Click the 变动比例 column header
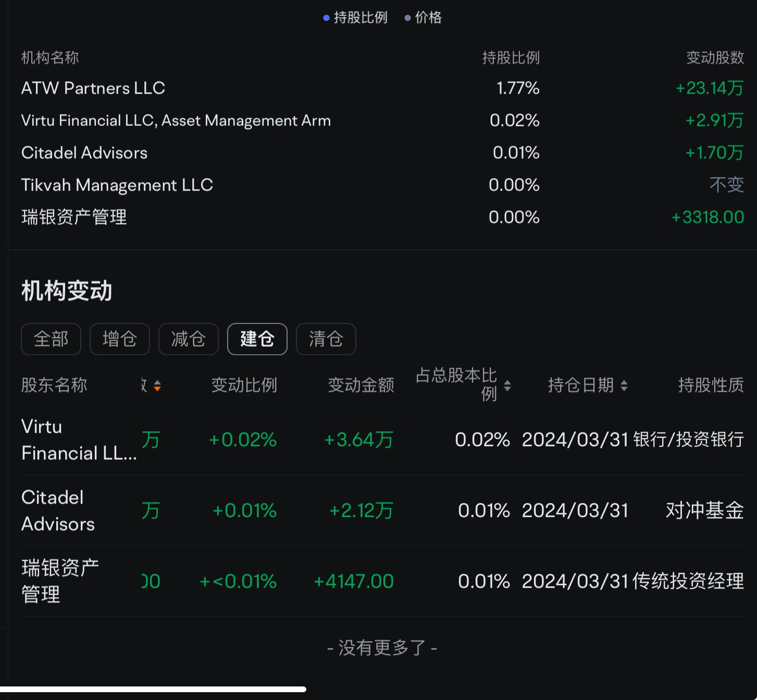The width and height of the screenshot is (757, 700). pyautogui.click(x=244, y=385)
